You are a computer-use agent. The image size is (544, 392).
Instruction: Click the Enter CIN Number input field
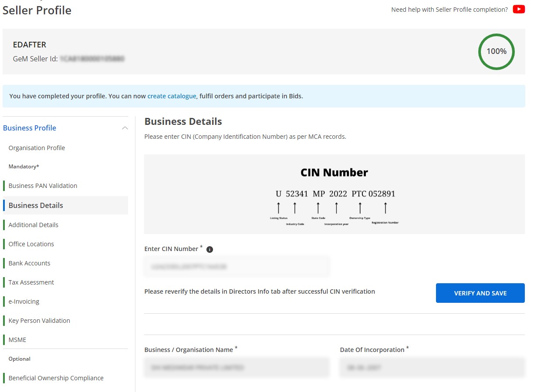237,266
